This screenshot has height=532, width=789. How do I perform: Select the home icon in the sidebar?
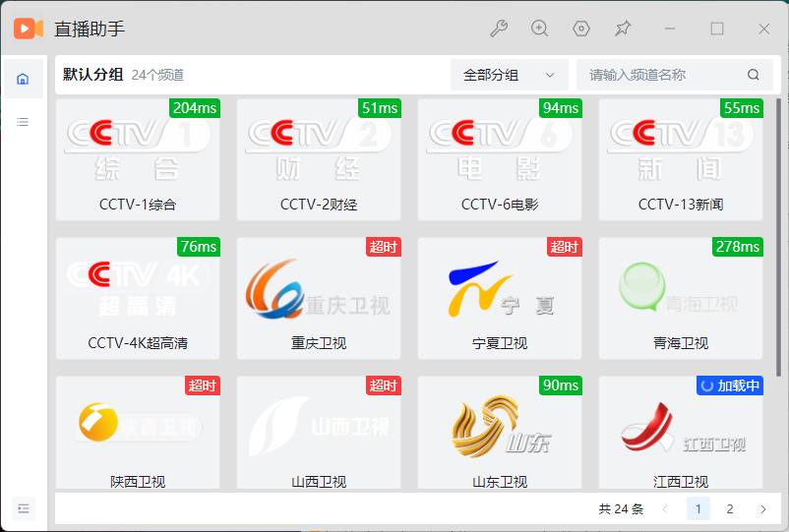pos(23,79)
